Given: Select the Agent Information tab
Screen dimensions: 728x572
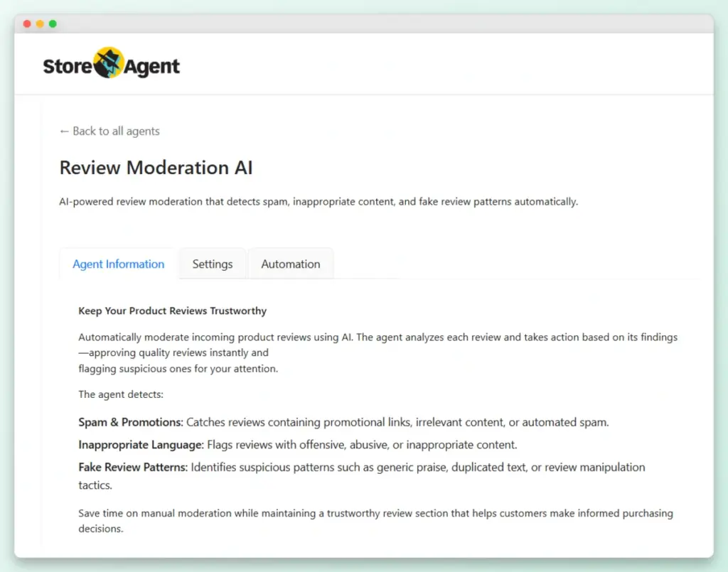Looking at the screenshot, I should pos(118,264).
